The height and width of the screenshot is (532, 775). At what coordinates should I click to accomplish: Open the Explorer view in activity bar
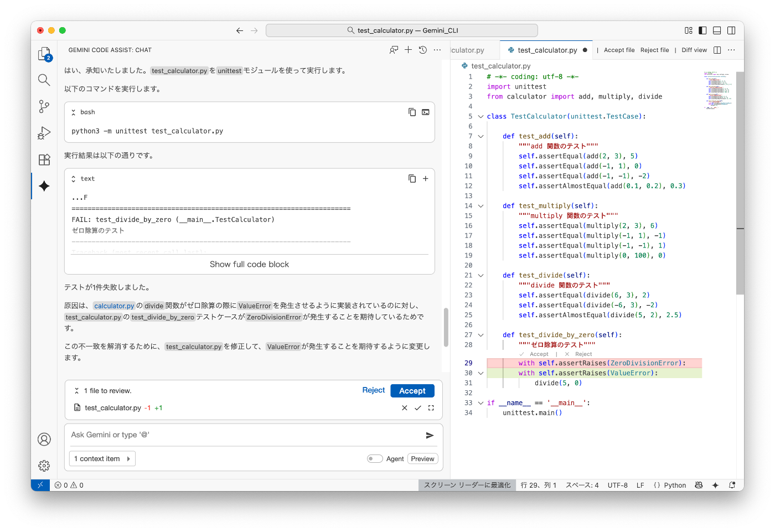pos(44,54)
